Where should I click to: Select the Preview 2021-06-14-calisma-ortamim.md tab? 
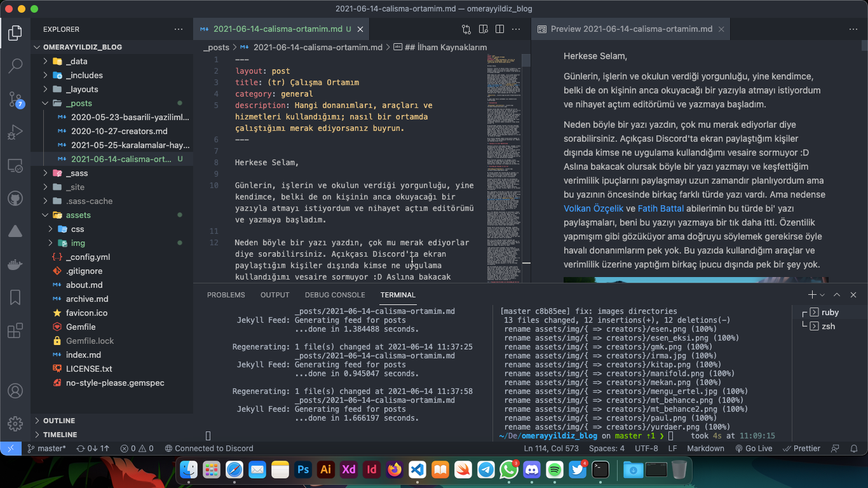631,29
